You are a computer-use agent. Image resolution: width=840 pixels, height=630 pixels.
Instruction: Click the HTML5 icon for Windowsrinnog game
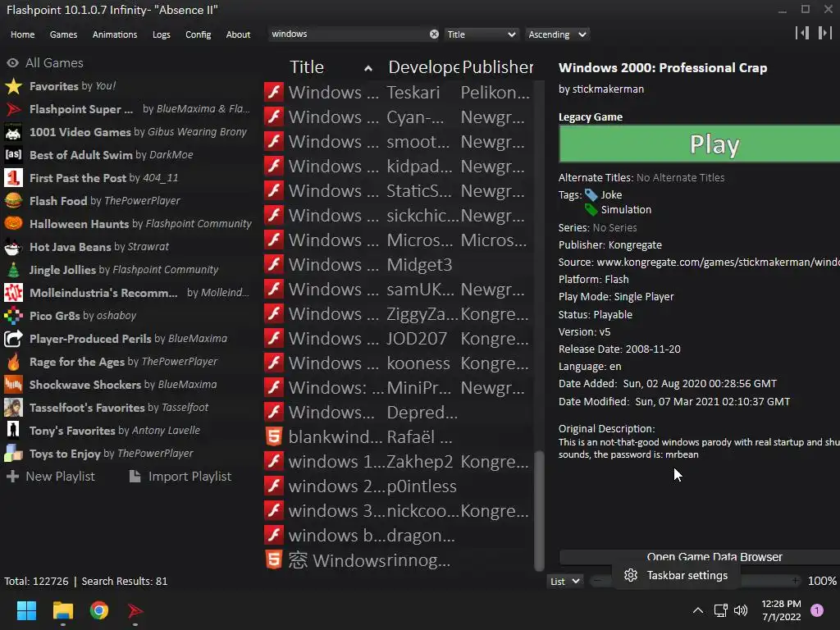(x=274, y=560)
